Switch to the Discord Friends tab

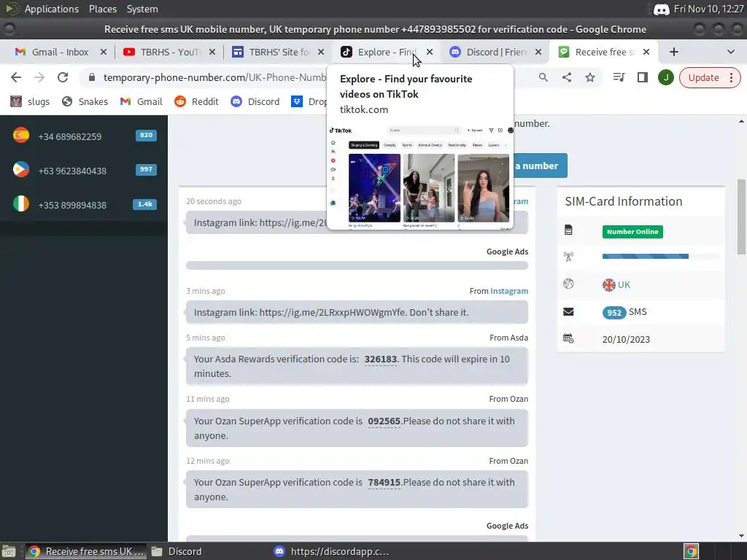coord(495,52)
